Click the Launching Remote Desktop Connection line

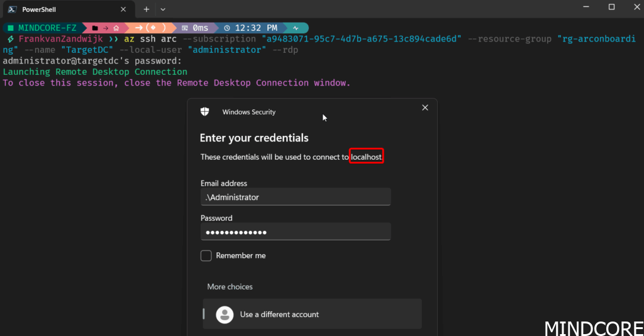pyautogui.click(x=95, y=72)
